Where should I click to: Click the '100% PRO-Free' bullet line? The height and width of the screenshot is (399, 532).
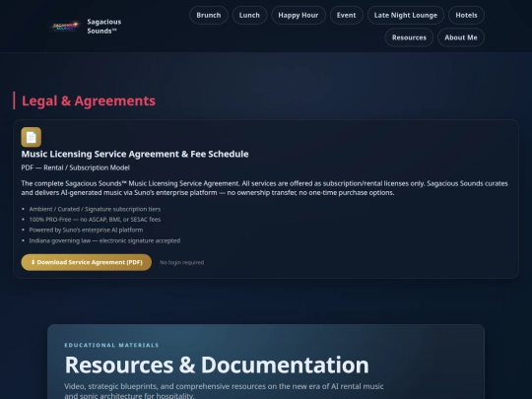tap(95, 220)
